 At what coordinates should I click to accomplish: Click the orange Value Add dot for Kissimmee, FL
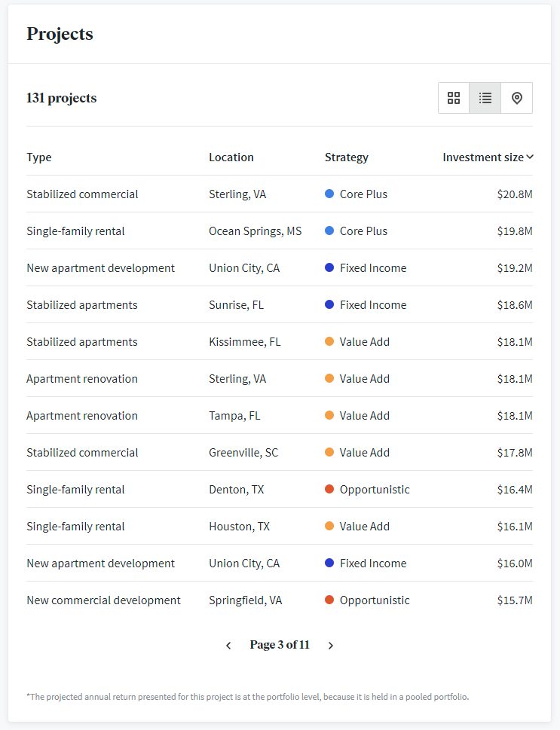tap(329, 341)
